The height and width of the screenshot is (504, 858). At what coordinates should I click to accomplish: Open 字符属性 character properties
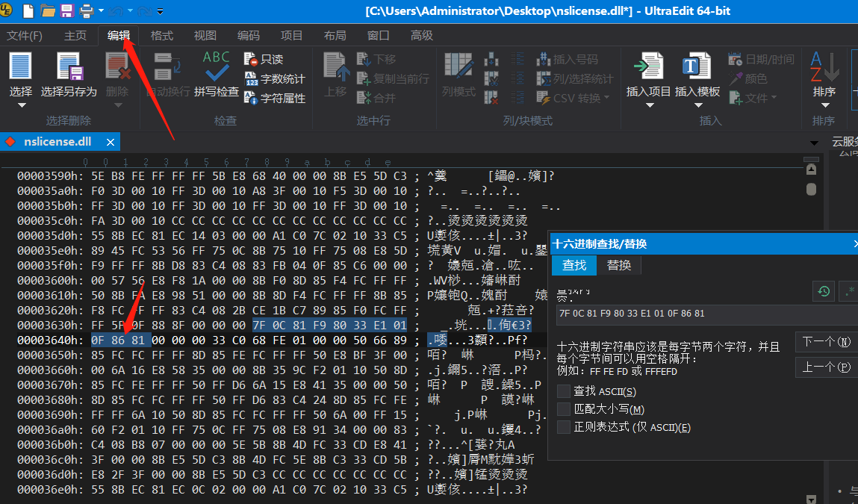tap(275, 99)
